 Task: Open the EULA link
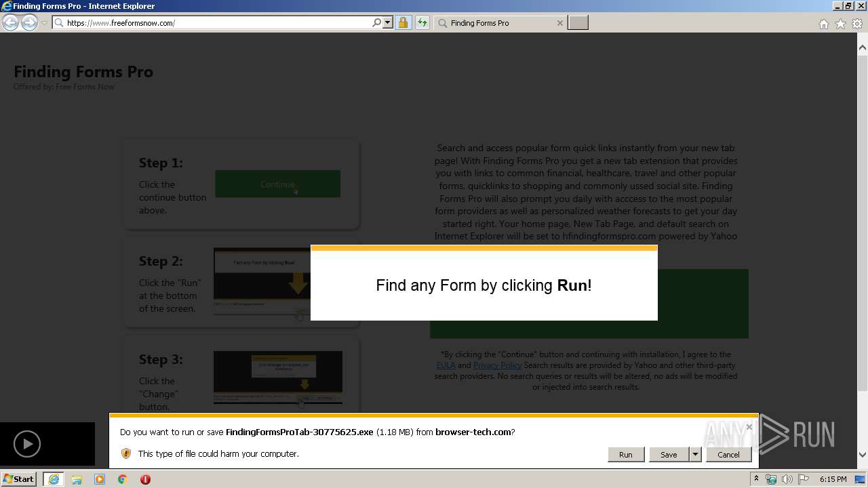pos(446,365)
